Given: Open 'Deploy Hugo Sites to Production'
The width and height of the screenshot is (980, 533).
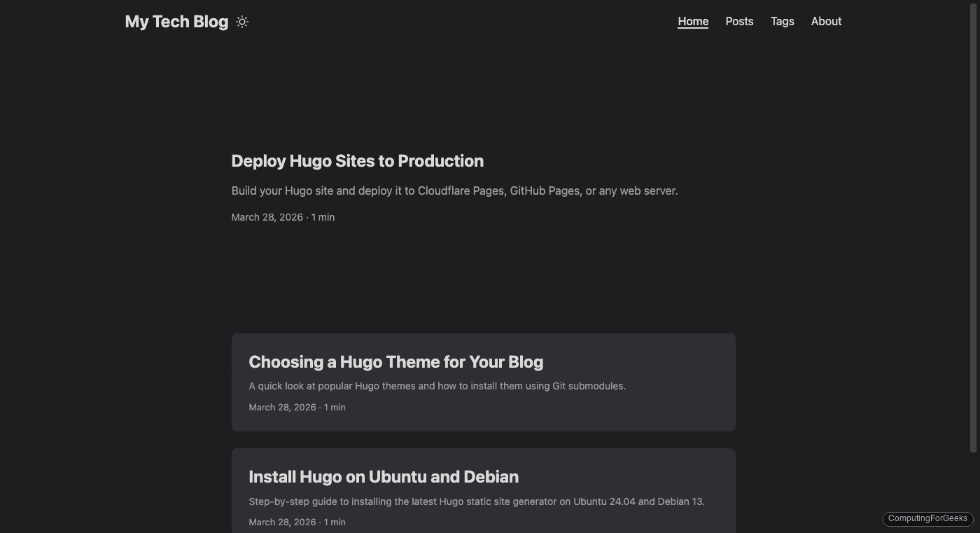Looking at the screenshot, I should pyautogui.click(x=357, y=161).
